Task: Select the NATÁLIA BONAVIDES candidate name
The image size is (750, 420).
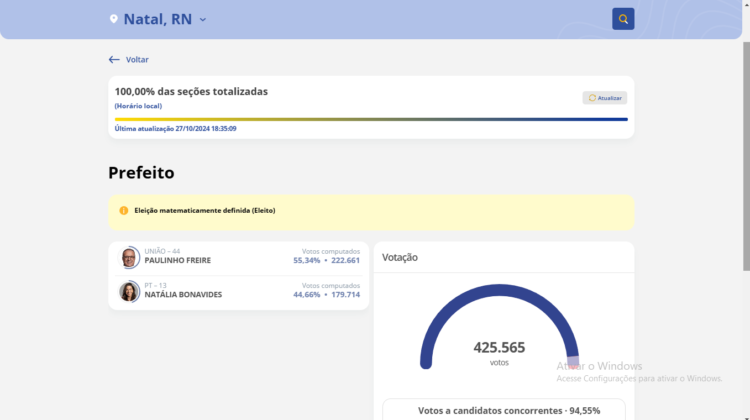Action: click(183, 295)
